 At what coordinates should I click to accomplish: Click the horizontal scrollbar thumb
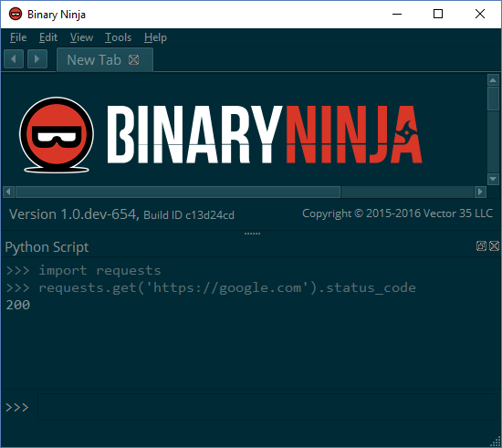178,192
